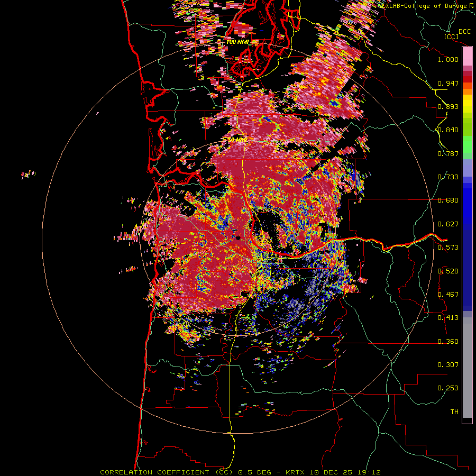The image size is (476, 476).
Task: Click the 0.627 legend value
Action: click(448, 224)
